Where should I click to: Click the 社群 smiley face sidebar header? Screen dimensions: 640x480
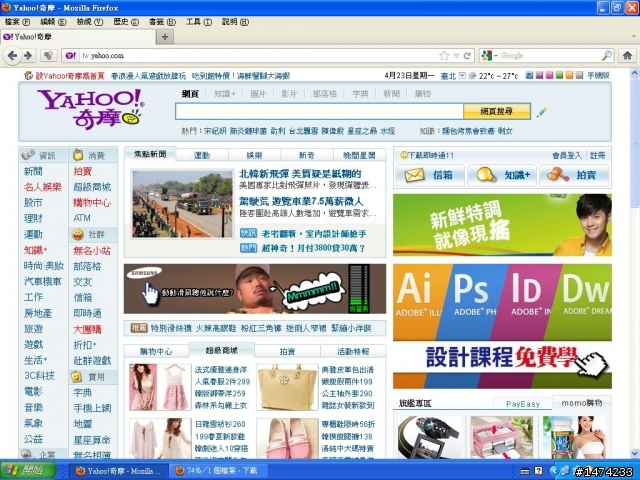pos(93,234)
